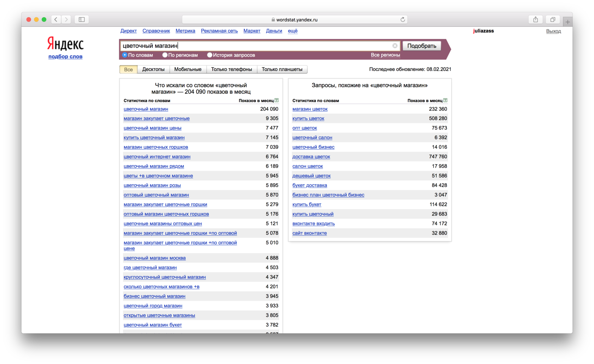Open query цветочный интернет магазин

(x=157, y=157)
